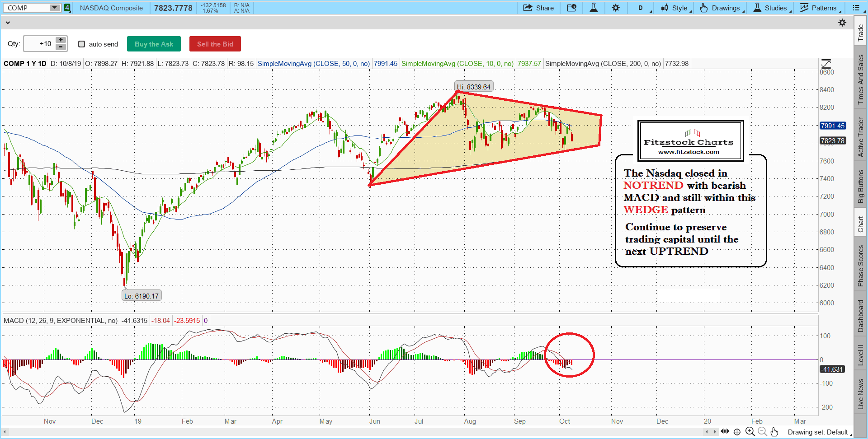Image resolution: width=868 pixels, height=439 pixels.
Task: Click the Share chart icon
Action: click(538, 8)
